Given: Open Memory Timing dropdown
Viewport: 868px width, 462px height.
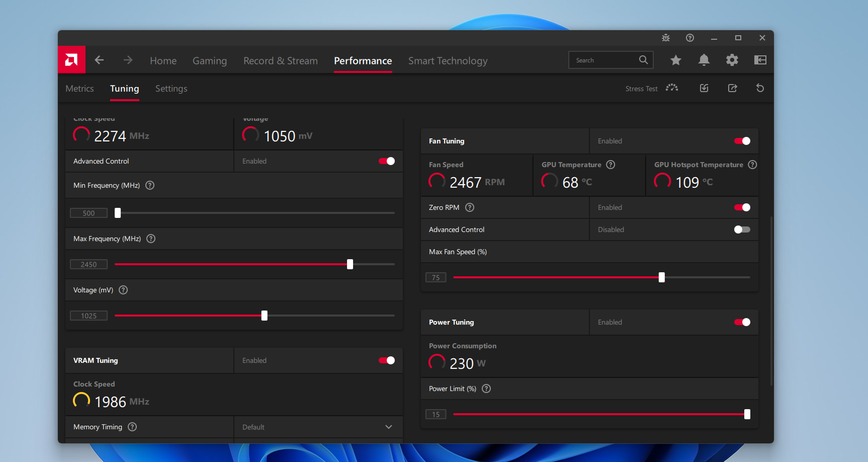Looking at the screenshot, I should [x=318, y=427].
